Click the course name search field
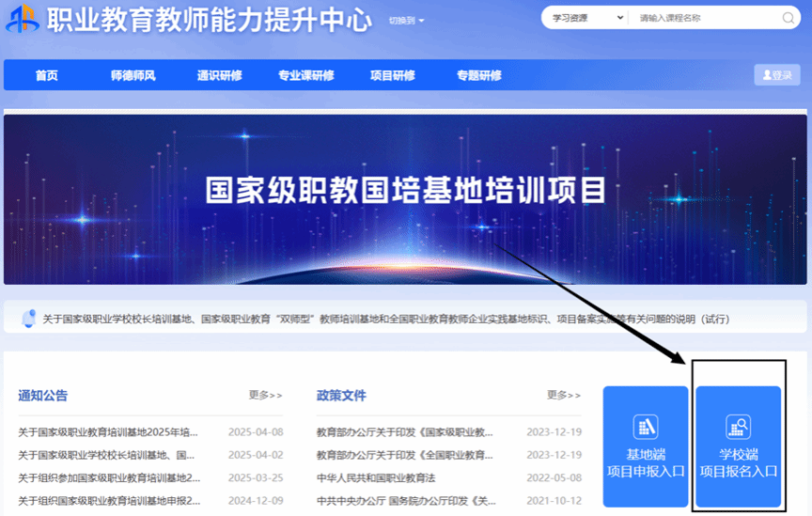The width and height of the screenshot is (812, 516). coord(705,18)
